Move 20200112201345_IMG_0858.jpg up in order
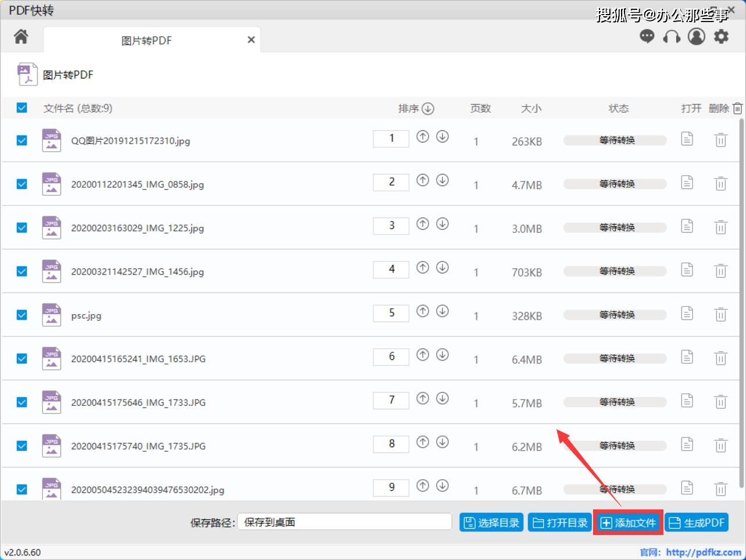746x560 pixels. [x=423, y=180]
